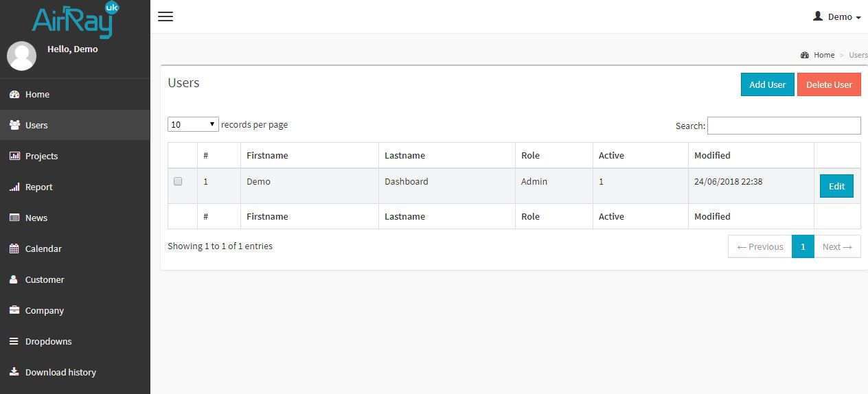Click Edit for the Demo user

[x=836, y=186]
